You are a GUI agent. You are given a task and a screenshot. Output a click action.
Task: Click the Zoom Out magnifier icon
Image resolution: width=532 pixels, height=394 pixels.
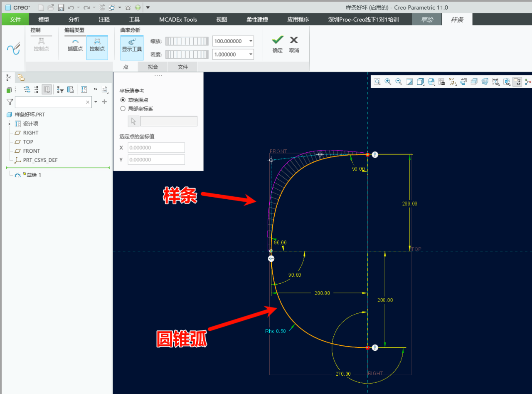(x=399, y=82)
